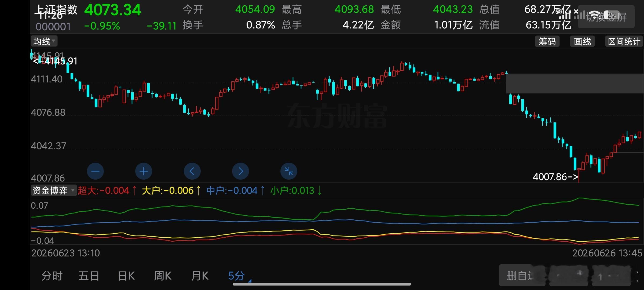Switch to the 五日 tab
644x290 pixels.
(89, 276)
